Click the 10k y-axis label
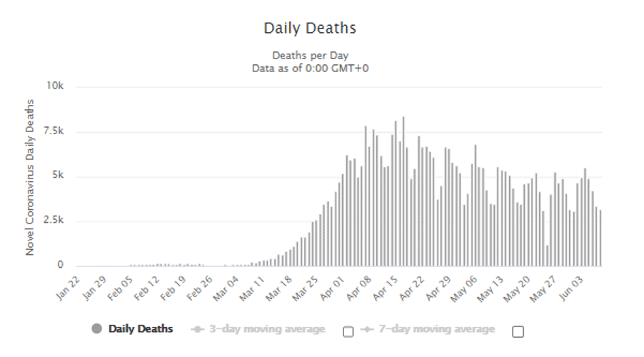The width and height of the screenshot is (644, 357). 55,86
